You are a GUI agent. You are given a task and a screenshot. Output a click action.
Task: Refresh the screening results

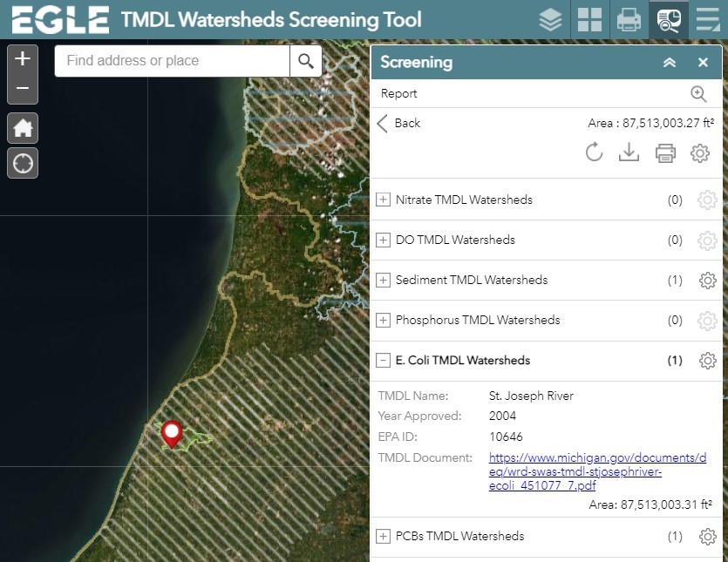pos(595,152)
